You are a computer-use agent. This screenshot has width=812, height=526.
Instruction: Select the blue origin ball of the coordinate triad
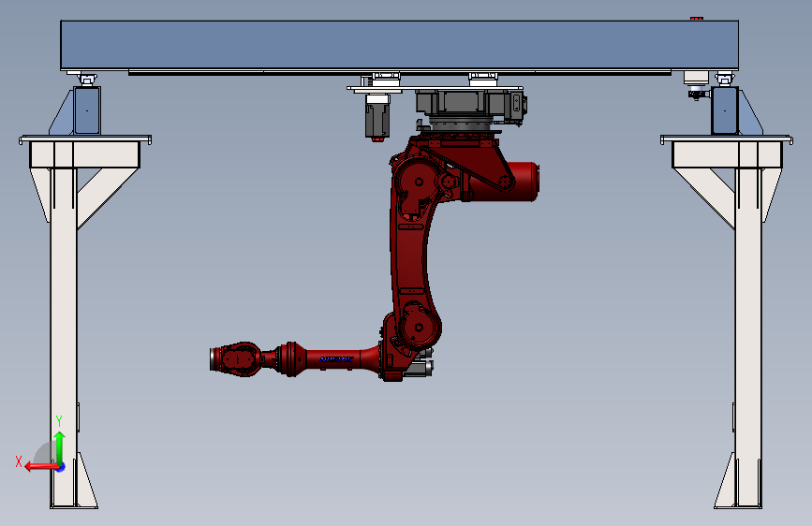(61, 467)
